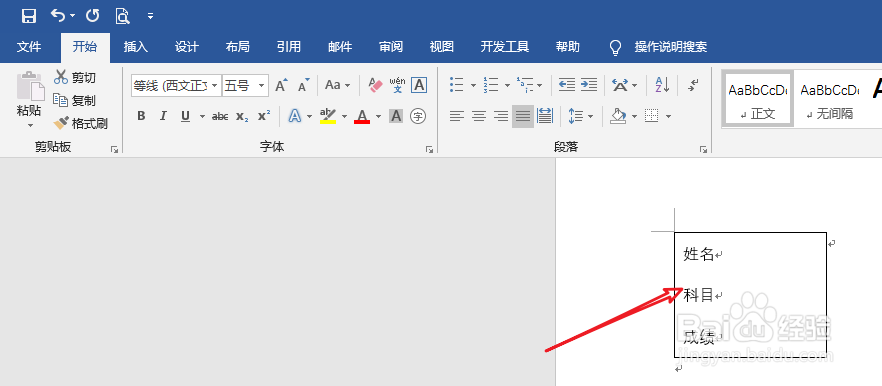The width and height of the screenshot is (882, 386).
Task: Toggle italic formatting
Action: pos(163,116)
